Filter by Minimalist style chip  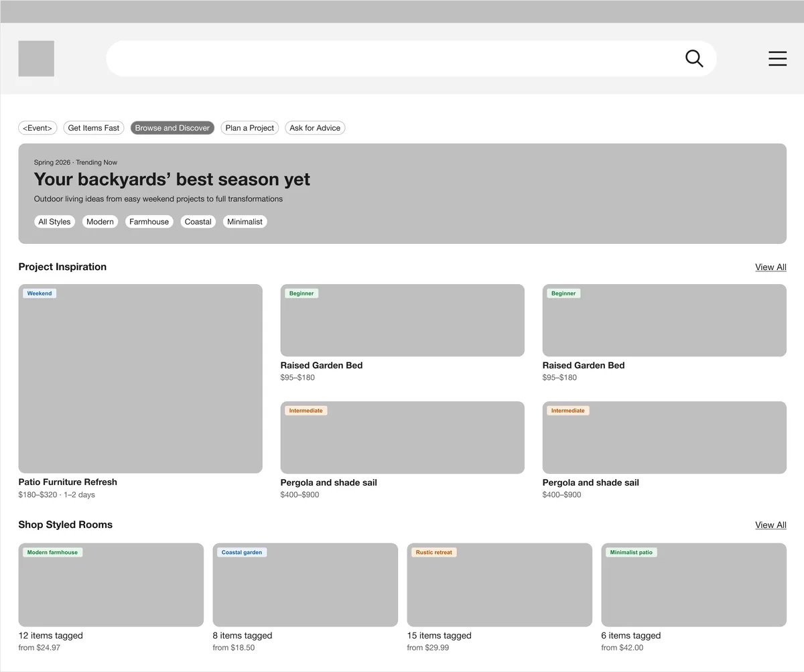click(245, 222)
